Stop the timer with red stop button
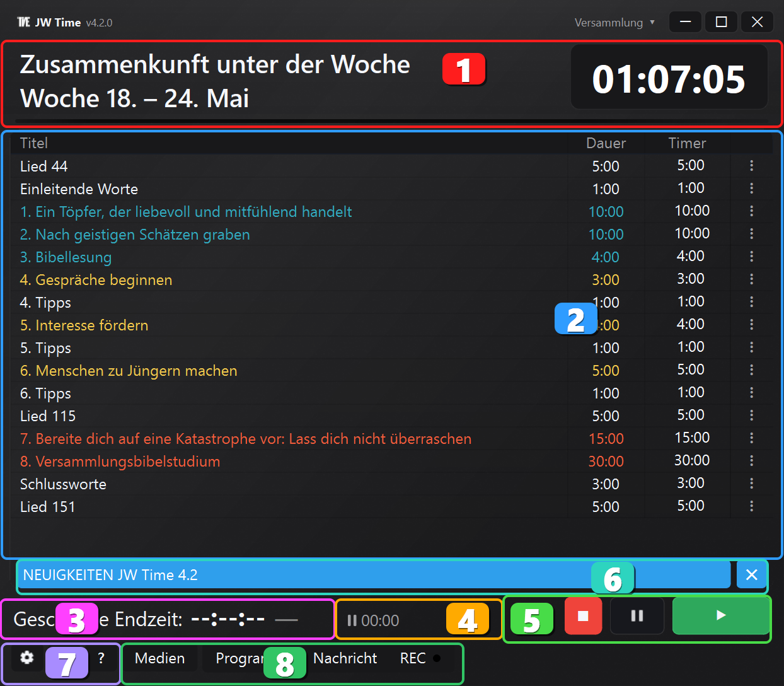 [x=583, y=616]
